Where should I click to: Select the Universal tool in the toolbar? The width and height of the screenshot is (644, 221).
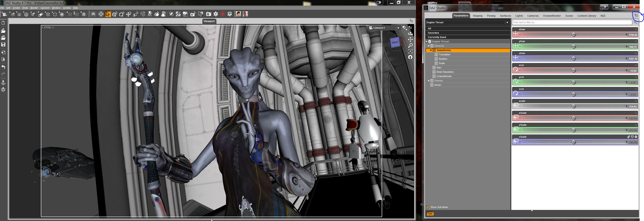[x=114, y=14]
